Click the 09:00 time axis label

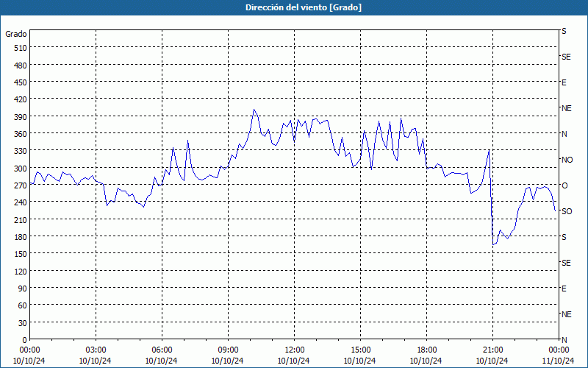click(228, 350)
